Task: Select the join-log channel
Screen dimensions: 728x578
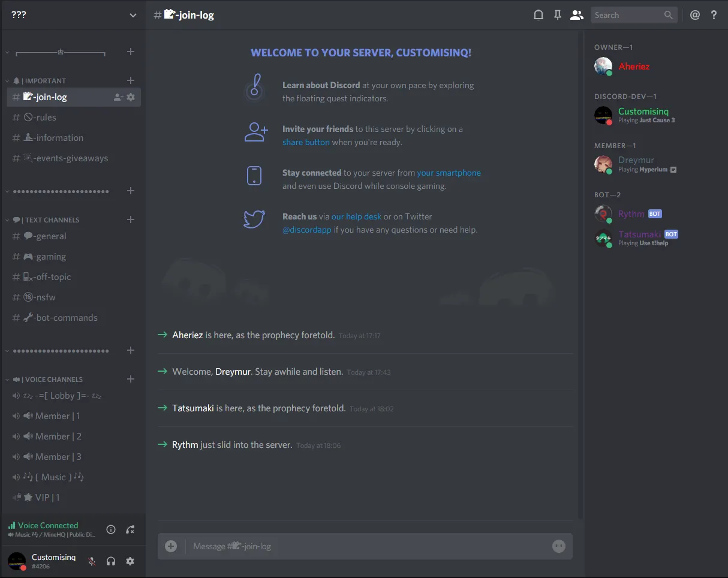Action: pyautogui.click(x=74, y=97)
